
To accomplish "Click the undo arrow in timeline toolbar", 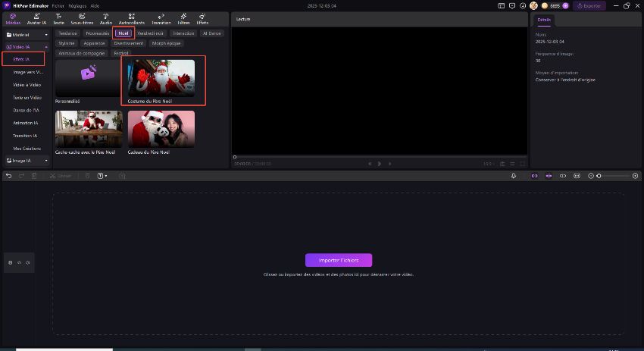I will (x=9, y=176).
